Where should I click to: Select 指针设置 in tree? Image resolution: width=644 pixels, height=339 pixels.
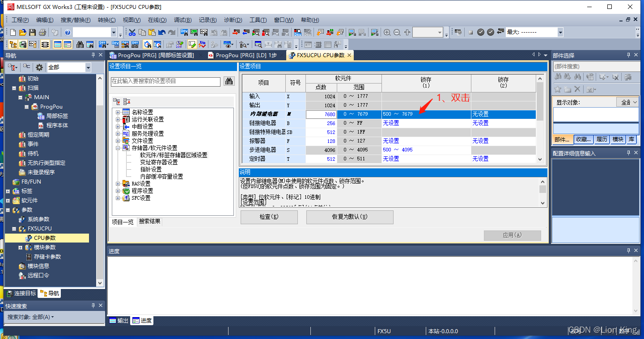(x=151, y=169)
